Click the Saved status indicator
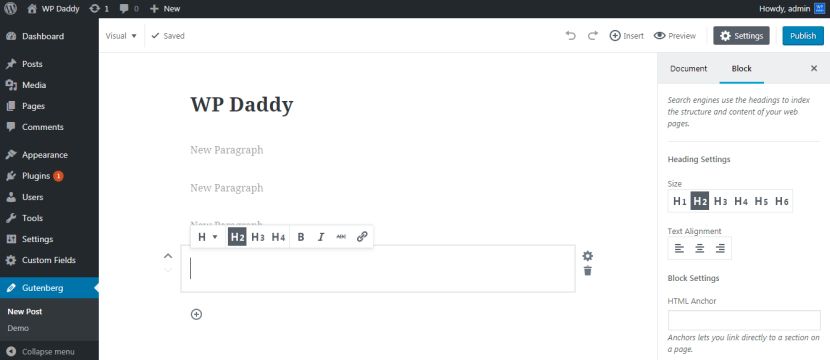The width and height of the screenshot is (830, 360). 168,36
